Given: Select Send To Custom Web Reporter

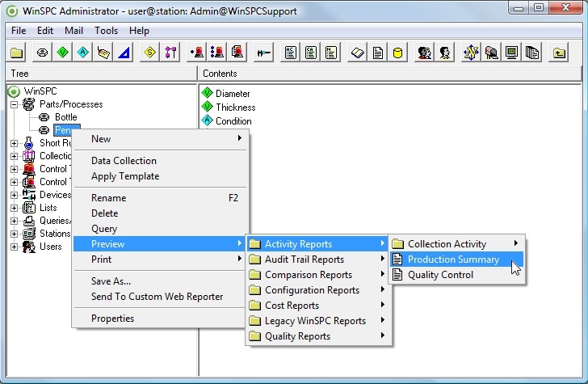Looking at the screenshot, I should [x=160, y=297].
